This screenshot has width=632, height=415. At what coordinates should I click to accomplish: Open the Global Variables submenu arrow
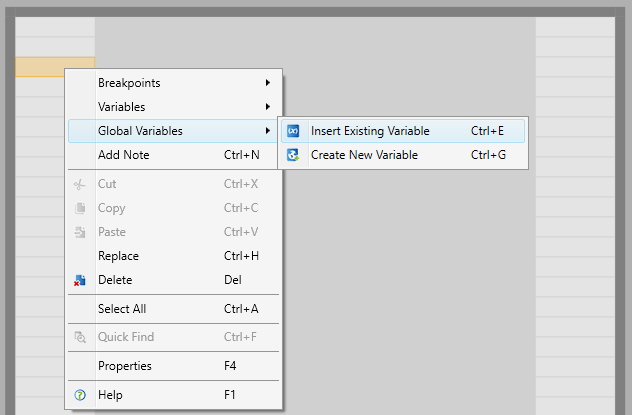click(268, 131)
